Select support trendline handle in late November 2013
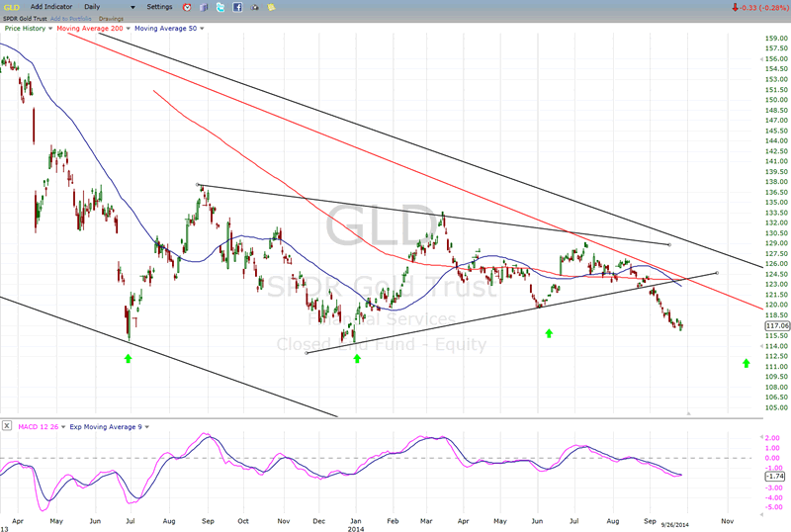This screenshot has height=532, width=791. (x=307, y=353)
